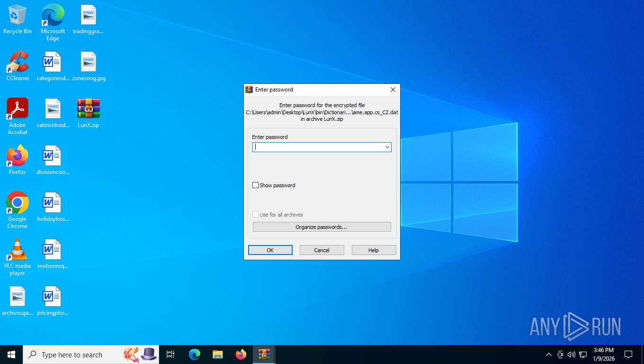This screenshot has height=364, width=644.
Task: Open the Meet Now tray icon
Action: 560,355
